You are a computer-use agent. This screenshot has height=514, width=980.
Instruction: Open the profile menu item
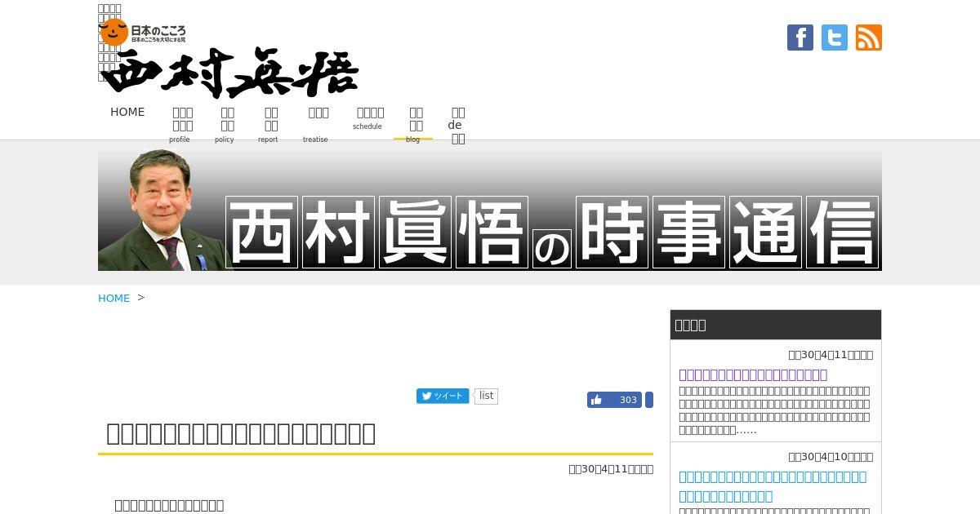(x=183, y=125)
